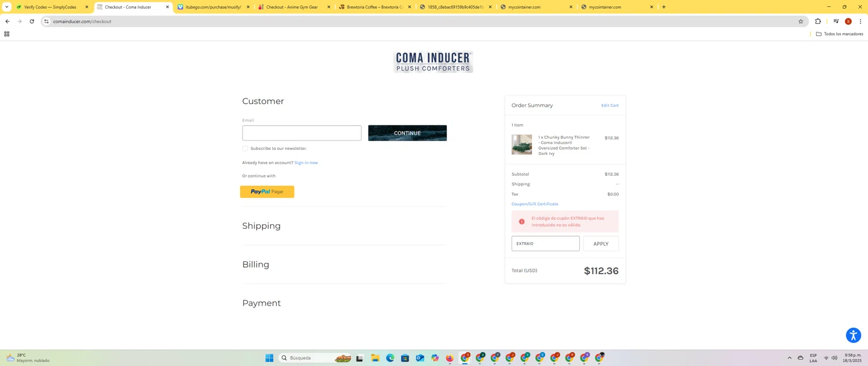Toggle Subscribe to our newsletter checkbox
The height and width of the screenshot is (366, 868).
[245, 149]
